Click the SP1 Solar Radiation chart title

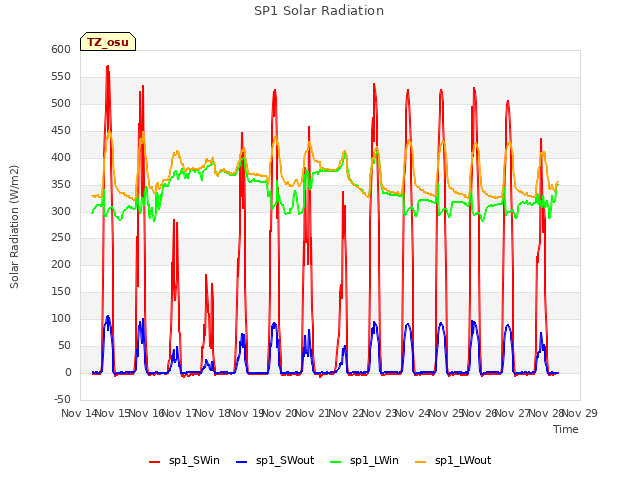click(319, 11)
